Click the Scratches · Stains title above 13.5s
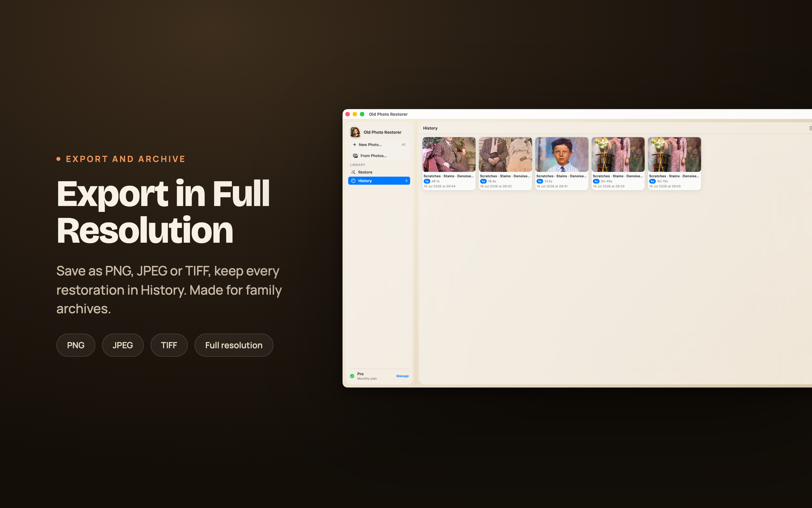This screenshot has height=508, width=812. (x=561, y=176)
